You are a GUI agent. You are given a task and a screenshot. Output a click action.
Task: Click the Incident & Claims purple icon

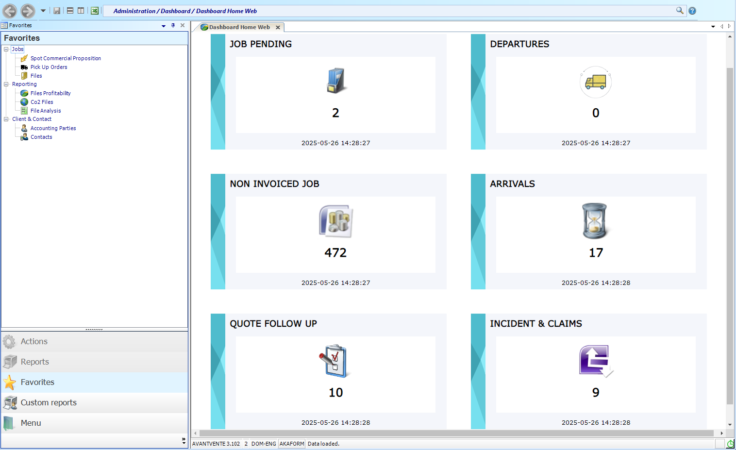[x=595, y=361]
